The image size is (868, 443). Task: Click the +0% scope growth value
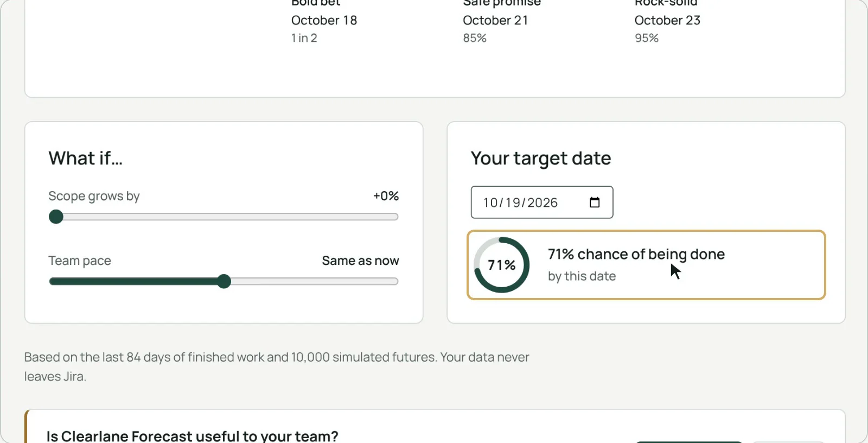coord(386,196)
